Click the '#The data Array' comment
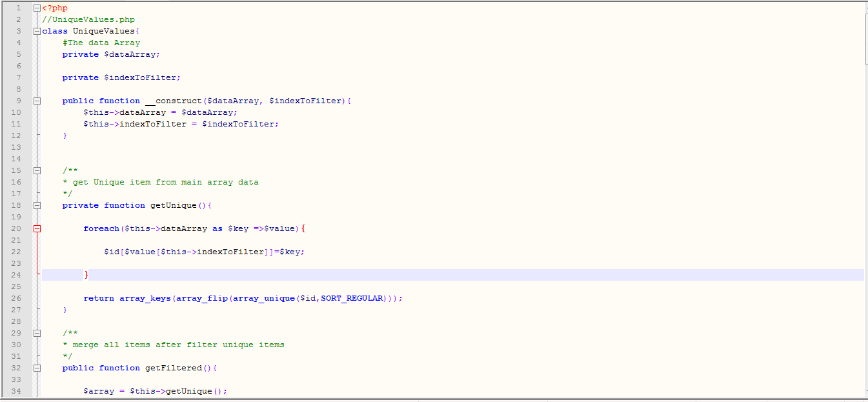The image size is (868, 402). (101, 43)
